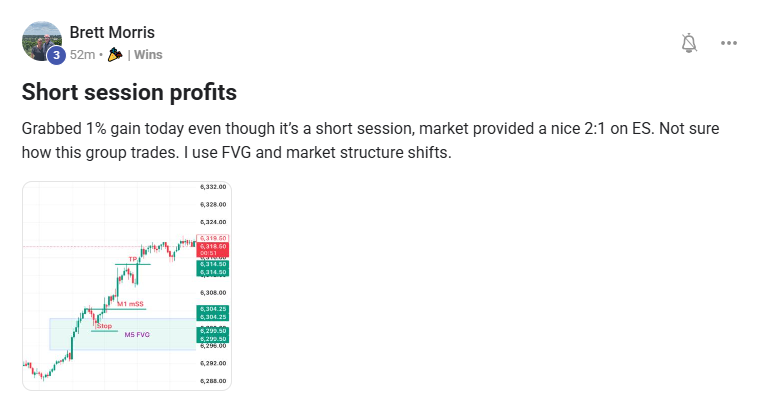This screenshot has width=765, height=402.
Task: Open the Brett Morris author name link
Action: point(112,32)
